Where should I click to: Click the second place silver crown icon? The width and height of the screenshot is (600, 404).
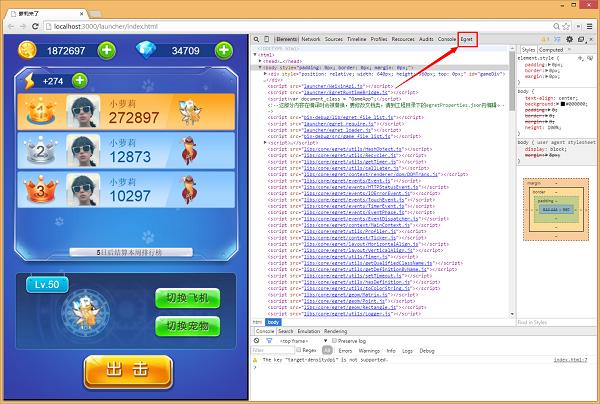pyautogui.click(x=40, y=150)
